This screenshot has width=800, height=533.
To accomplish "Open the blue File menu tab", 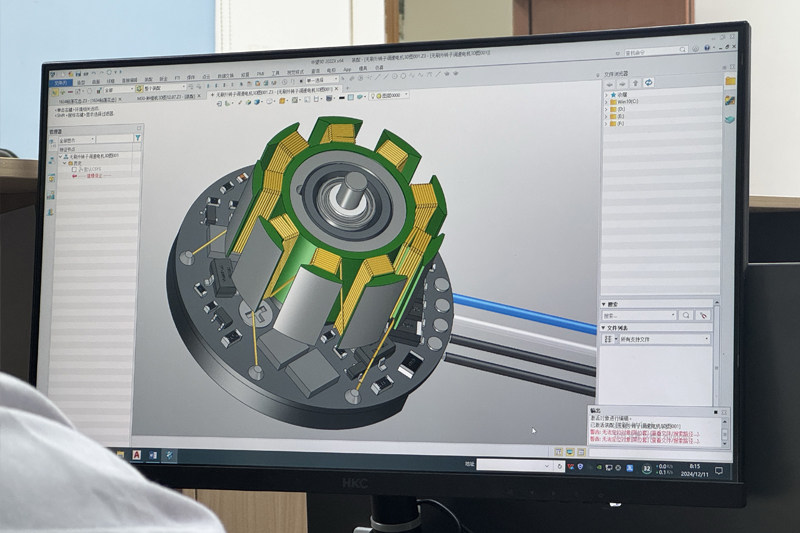I will [60, 82].
